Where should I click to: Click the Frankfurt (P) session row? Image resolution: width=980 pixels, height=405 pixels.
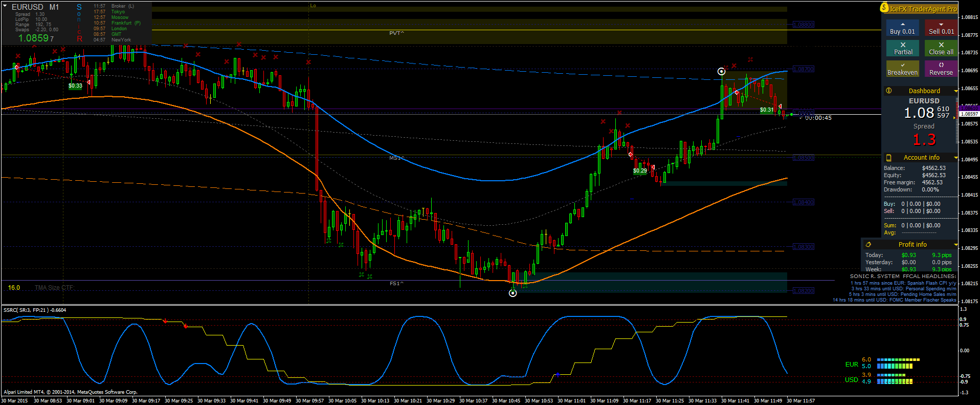pyautogui.click(x=117, y=23)
